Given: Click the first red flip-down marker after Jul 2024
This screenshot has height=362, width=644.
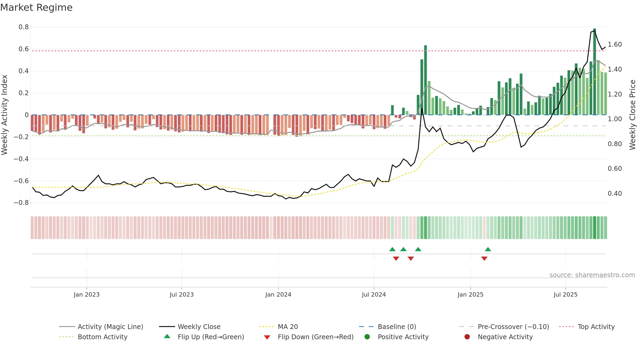Looking at the screenshot, I should 396,258.
